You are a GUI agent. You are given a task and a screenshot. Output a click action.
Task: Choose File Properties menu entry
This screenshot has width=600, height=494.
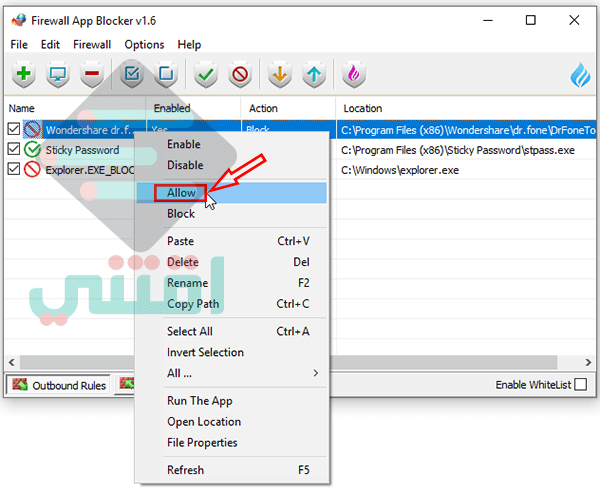(232, 442)
